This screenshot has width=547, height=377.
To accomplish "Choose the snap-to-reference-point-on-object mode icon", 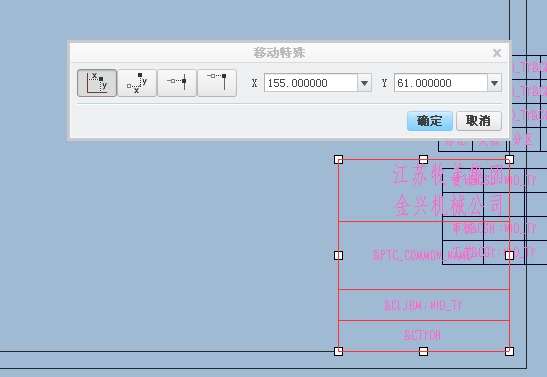I will pyautogui.click(x=177, y=83).
